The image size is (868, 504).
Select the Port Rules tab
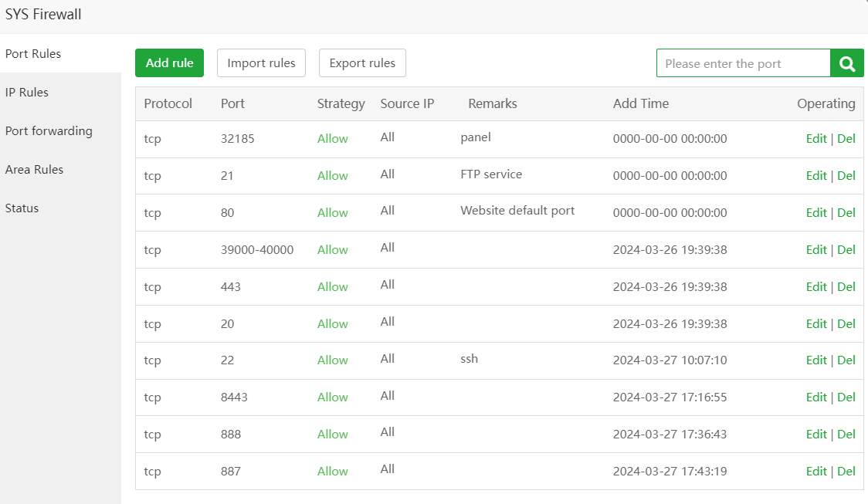33,54
